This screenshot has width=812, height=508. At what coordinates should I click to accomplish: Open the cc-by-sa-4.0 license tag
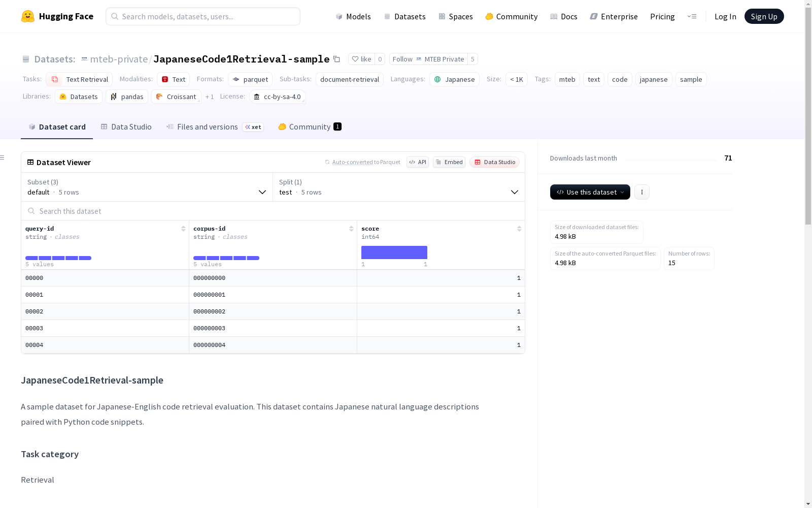pos(278,97)
